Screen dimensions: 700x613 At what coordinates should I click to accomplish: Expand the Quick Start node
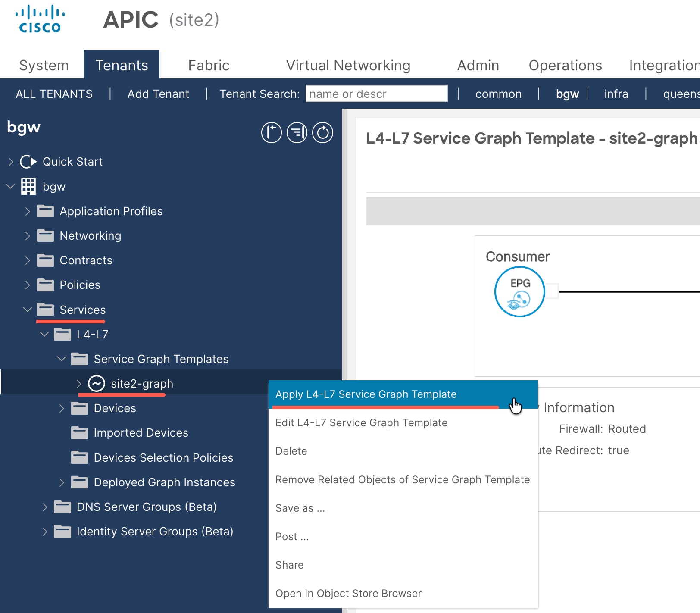point(11,162)
